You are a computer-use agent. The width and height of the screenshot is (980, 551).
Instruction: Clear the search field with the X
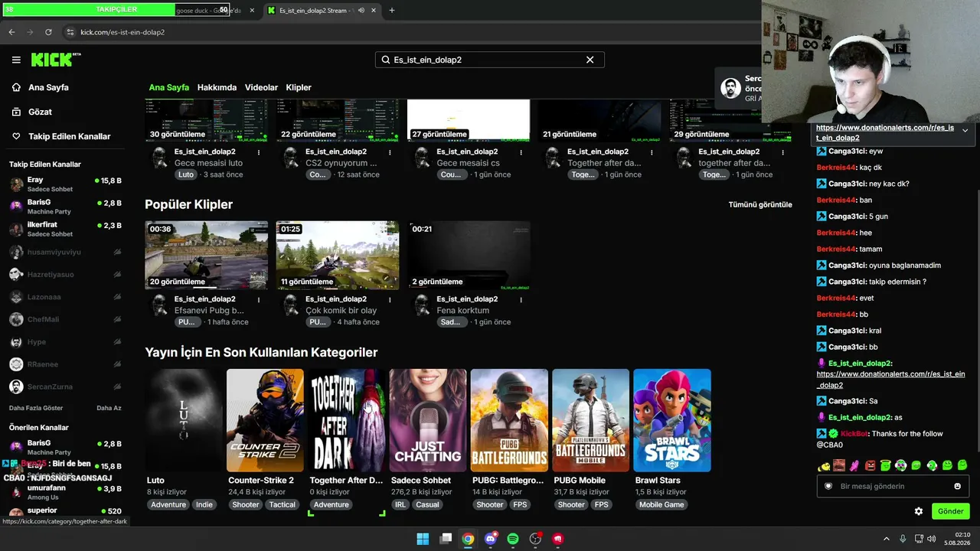tap(590, 60)
